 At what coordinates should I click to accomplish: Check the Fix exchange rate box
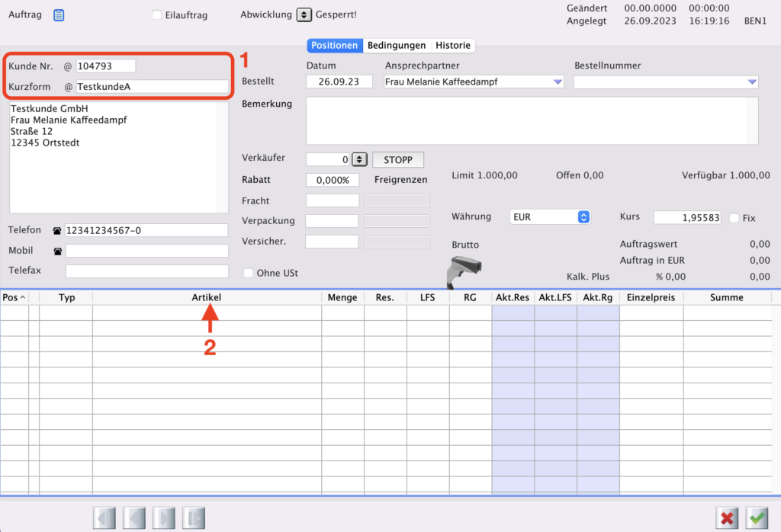click(x=734, y=218)
